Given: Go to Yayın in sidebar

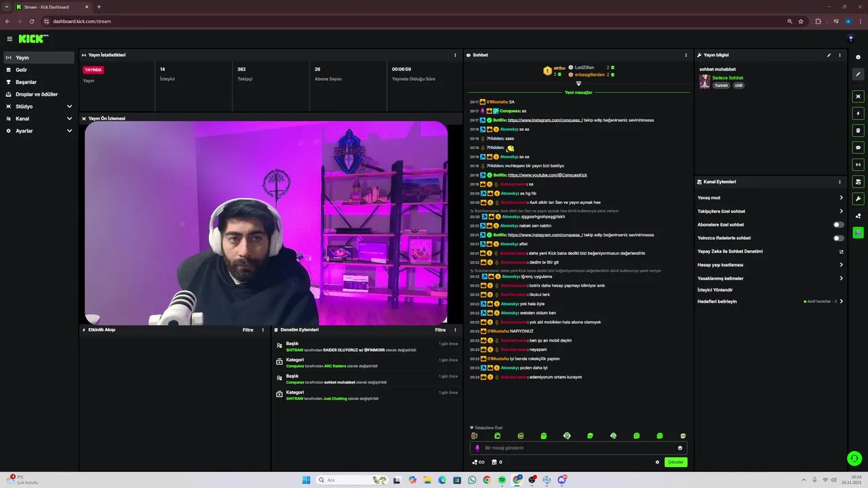Looking at the screenshot, I should coord(39,58).
